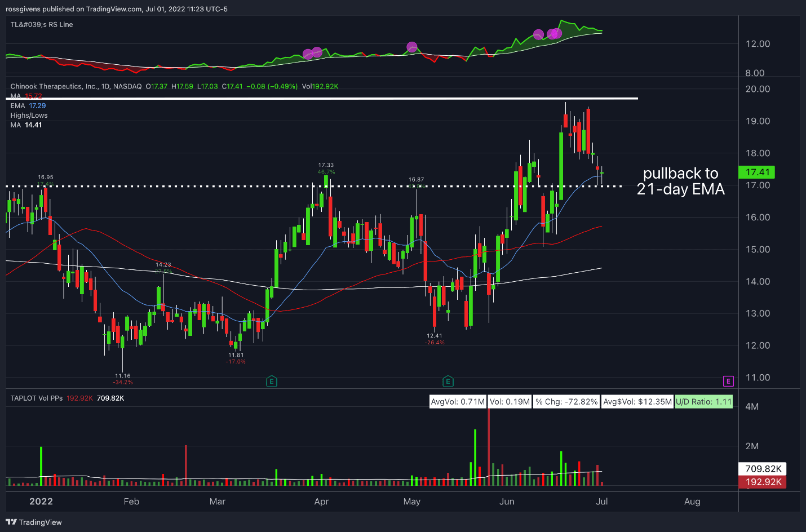Open the 1D timeframe selector in the legend
The image size is (806, 532).
(x=105, y=86)
